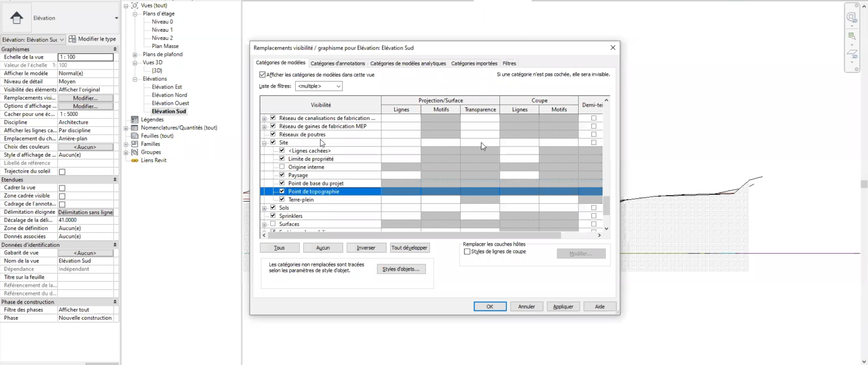Tick the Demi-teinte box for Sols row
This screenshot has width=868, height=365.
point(593,207)
